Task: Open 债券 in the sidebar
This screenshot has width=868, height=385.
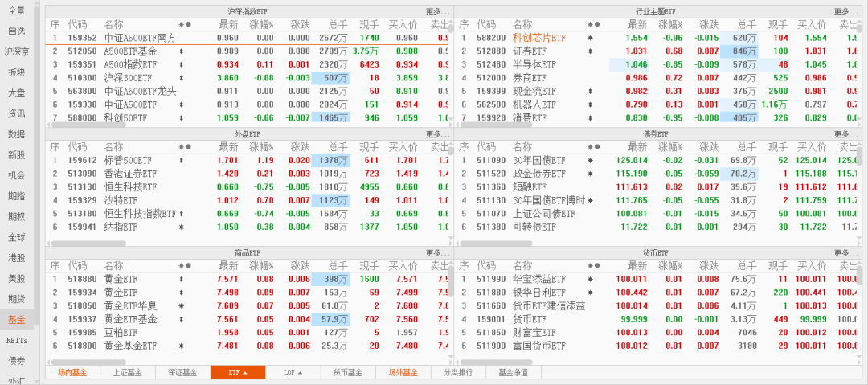Action: pyautogui.click(x=17, y=361)
